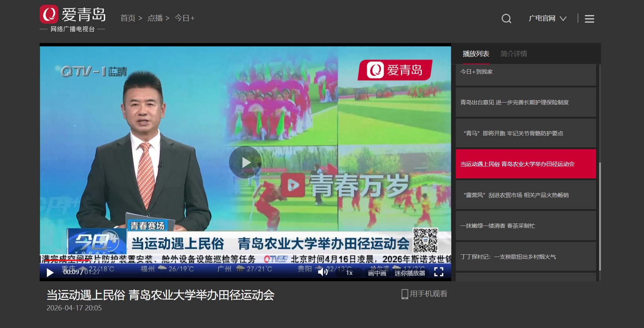Enable the 迷你播放器 mini player
The height and width of the screenshot is (328, 644).
(410, 273)
